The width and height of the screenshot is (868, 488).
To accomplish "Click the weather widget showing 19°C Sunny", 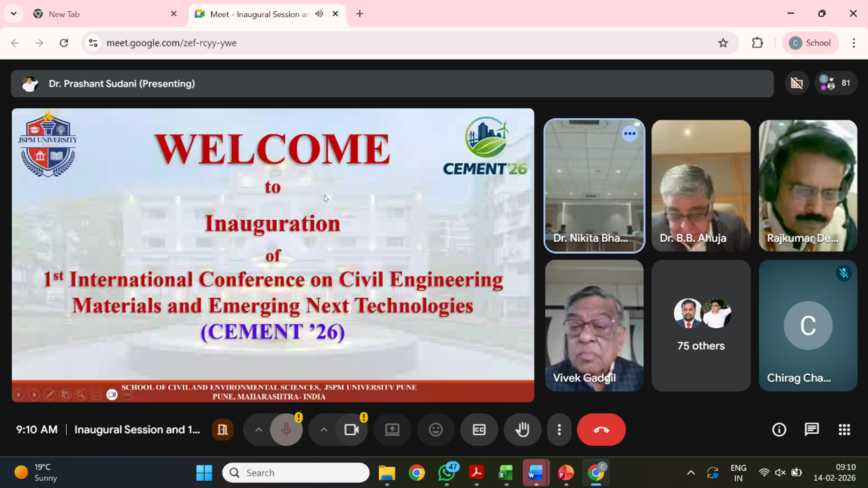I will coord(36,473).
